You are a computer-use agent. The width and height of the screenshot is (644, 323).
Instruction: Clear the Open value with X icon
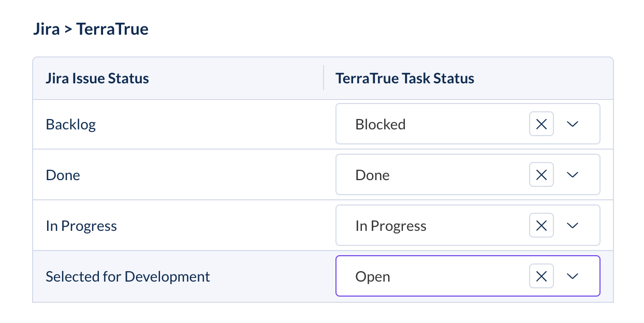coord(541,276)
